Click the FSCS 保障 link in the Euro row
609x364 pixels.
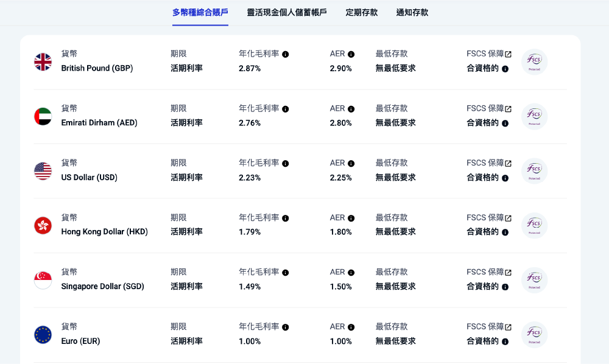(484, 326)
